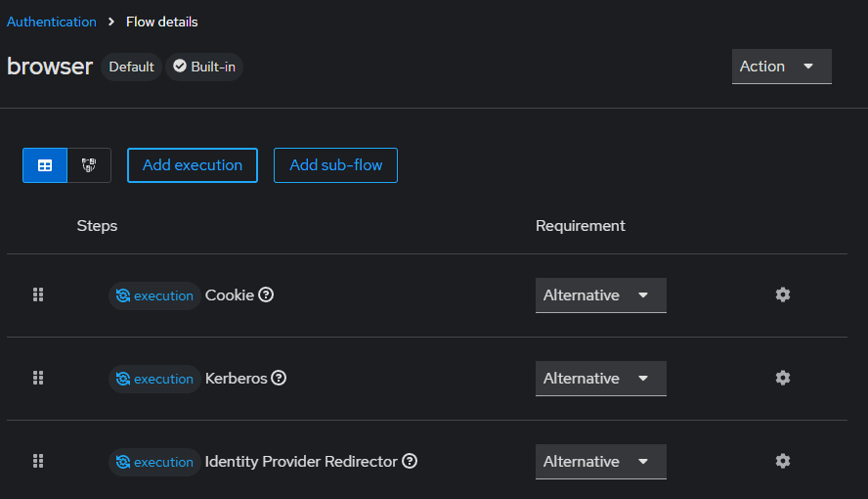This screenshot has width=868, height=499.
Task: Open settings gear for Identity Provider Redirector
Action: tap(782, 461)
